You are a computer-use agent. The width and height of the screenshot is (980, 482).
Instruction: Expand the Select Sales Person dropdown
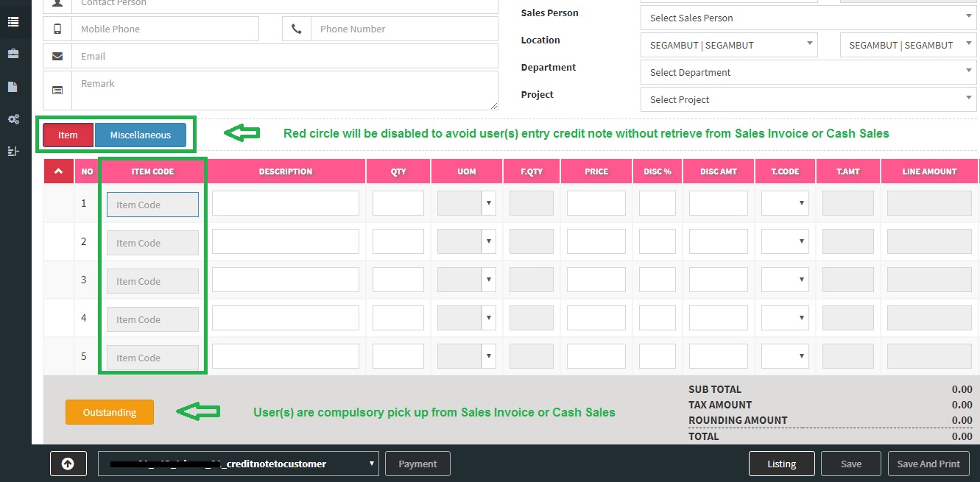tap(808, 18)
